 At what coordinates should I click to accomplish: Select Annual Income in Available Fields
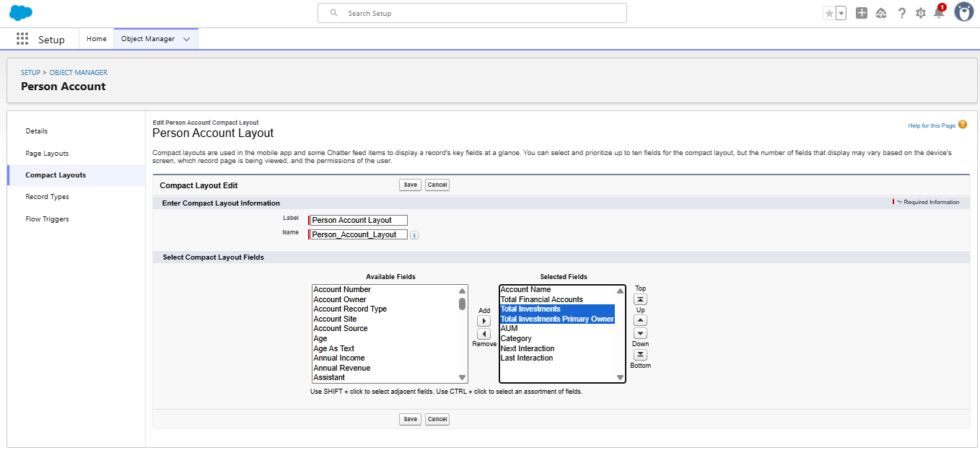point(339,358)
